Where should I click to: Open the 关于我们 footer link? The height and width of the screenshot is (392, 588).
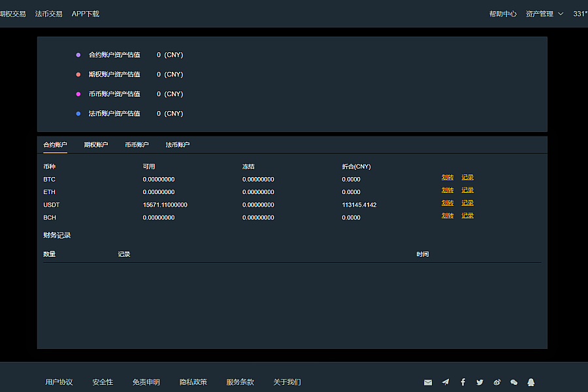click(x=287, y=382)
